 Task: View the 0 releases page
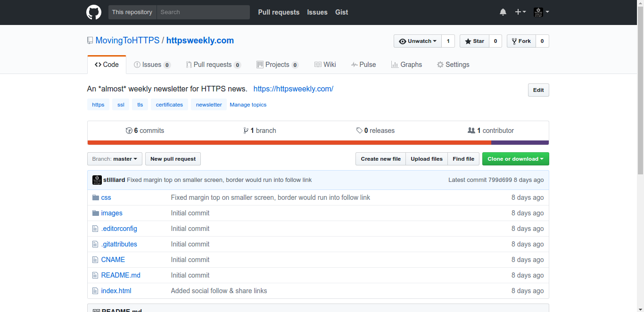tap(376, 131)
